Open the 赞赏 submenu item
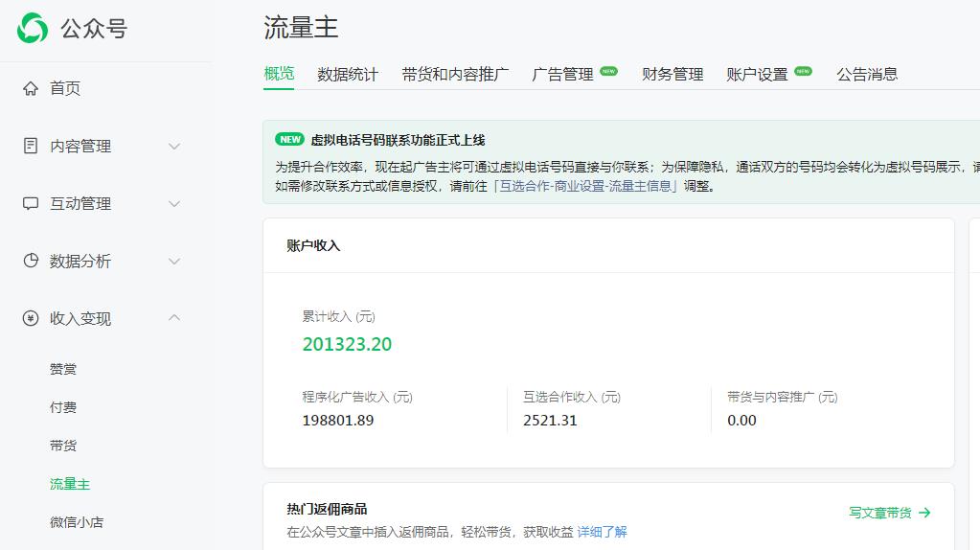The height and width of the screenshot is (550, 980). (63, 369)
